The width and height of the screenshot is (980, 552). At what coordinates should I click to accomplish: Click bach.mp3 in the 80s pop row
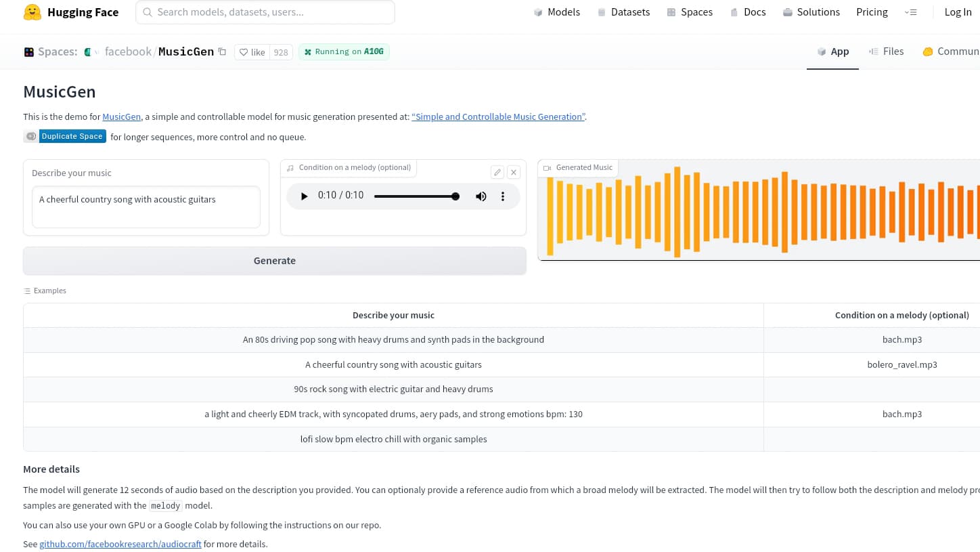pyautogui.click(x=902, y=339)
